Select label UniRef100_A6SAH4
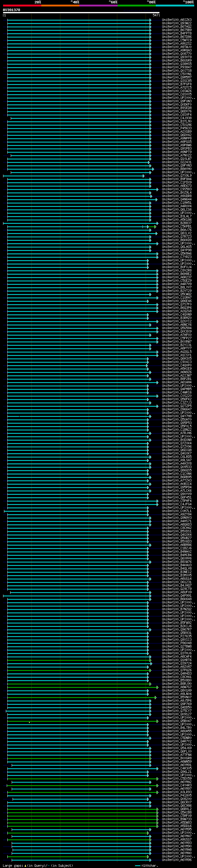The height and width of the screenshot is (868, 197). [177, 382]
